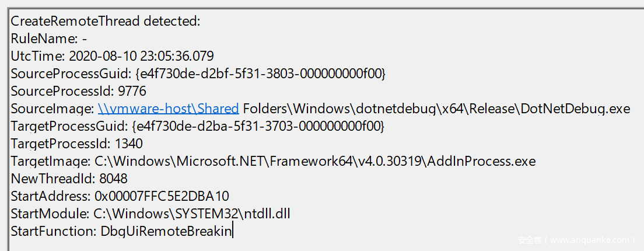Click the Framework64 folder in target path
Viewport: 644px width, 251px height.
[327, 161]
